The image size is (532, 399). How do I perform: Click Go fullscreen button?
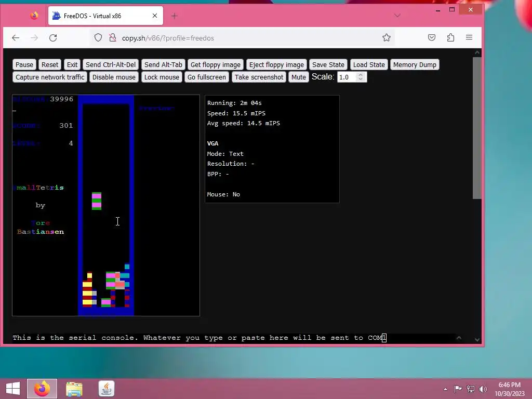[x=207, y=77]
